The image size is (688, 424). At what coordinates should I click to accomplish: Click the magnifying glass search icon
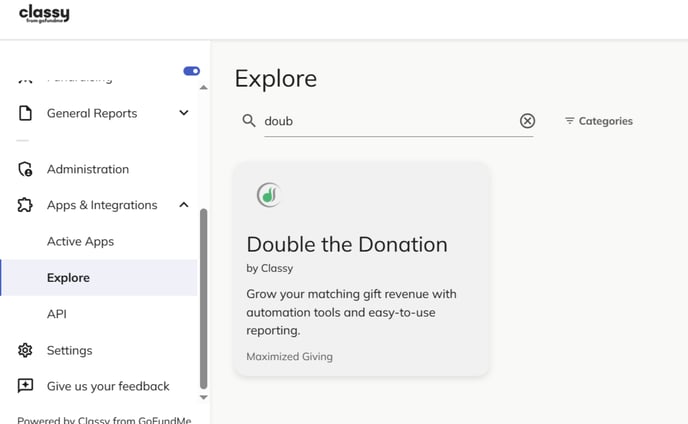249,121
